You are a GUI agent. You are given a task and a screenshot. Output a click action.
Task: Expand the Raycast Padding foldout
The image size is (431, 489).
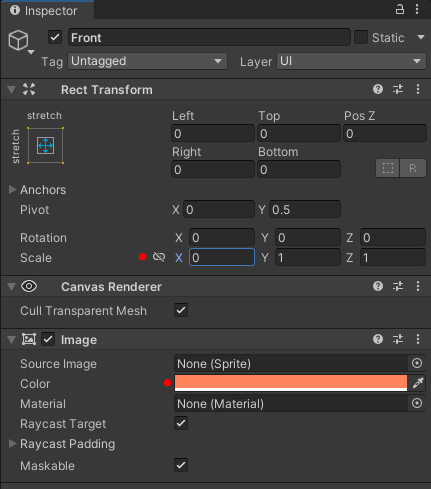tap(12, 444)
